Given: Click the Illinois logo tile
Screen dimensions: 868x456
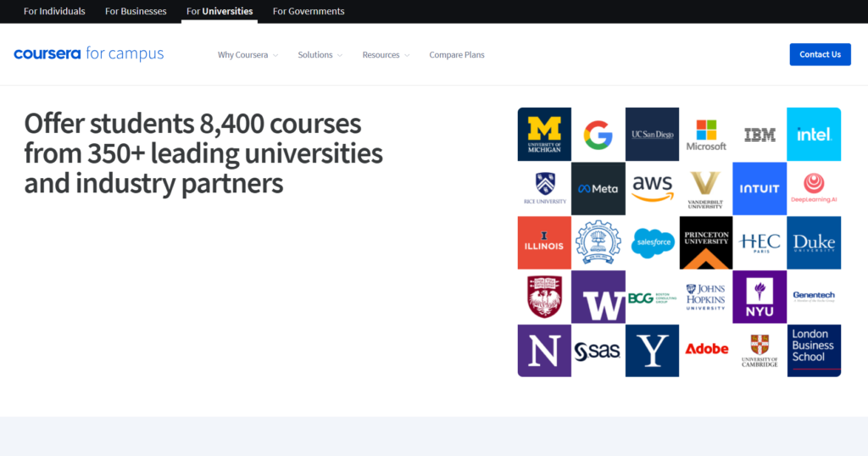Looking at the screenshot, I should click(x=544, y=243).
